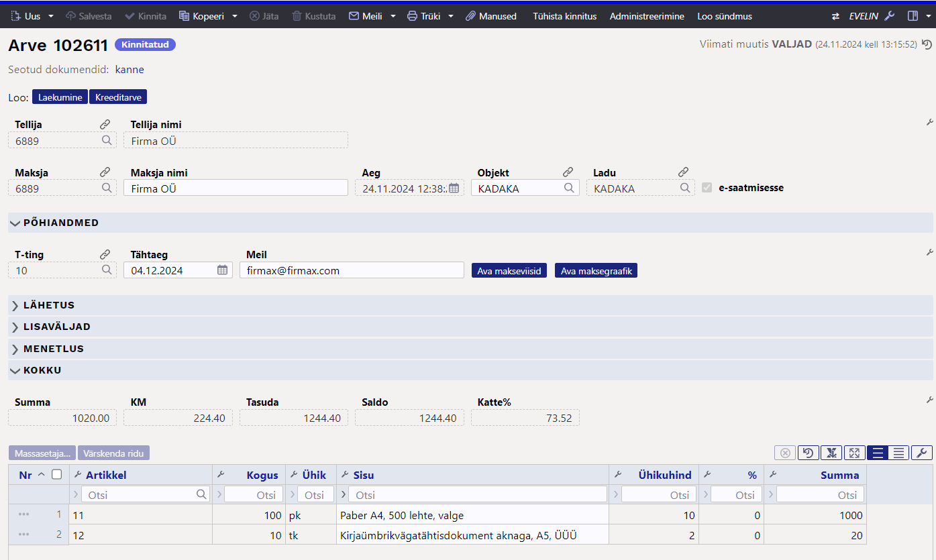Click the wrench icon in the Artikkel column header
936x560 pixels.
tap(78, 474)
